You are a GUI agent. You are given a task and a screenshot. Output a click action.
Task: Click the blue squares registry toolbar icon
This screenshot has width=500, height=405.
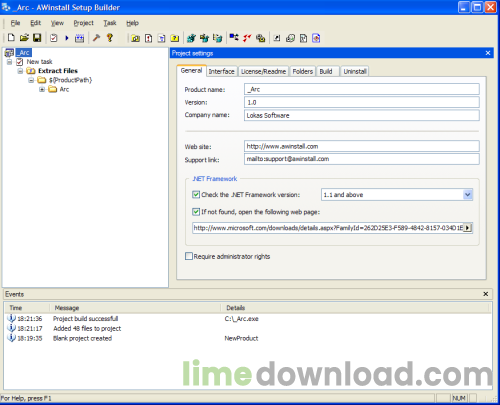pos(234,38)
